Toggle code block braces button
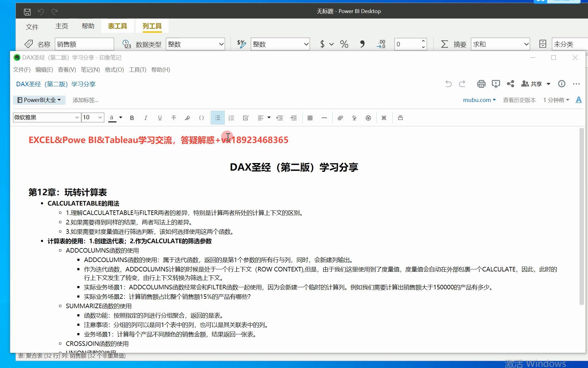Image resolution: width=588 pixels, height=368 pixels. [x=201, y=118]
